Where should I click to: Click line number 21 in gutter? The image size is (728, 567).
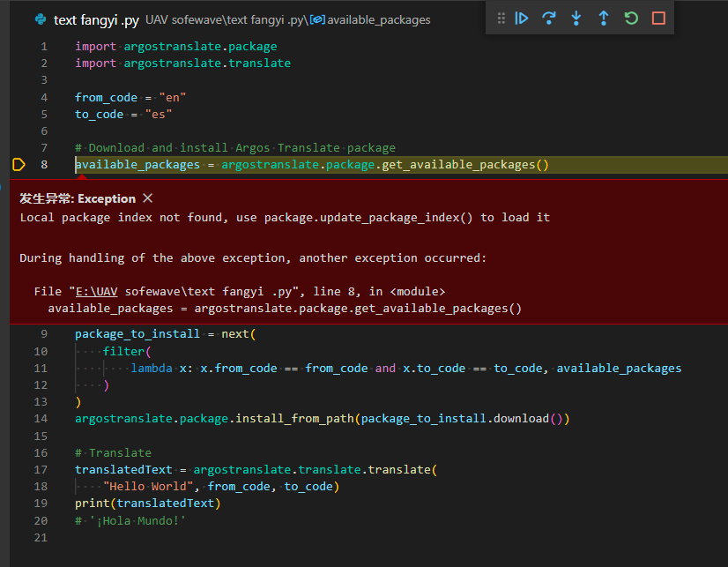click(41, 537)
